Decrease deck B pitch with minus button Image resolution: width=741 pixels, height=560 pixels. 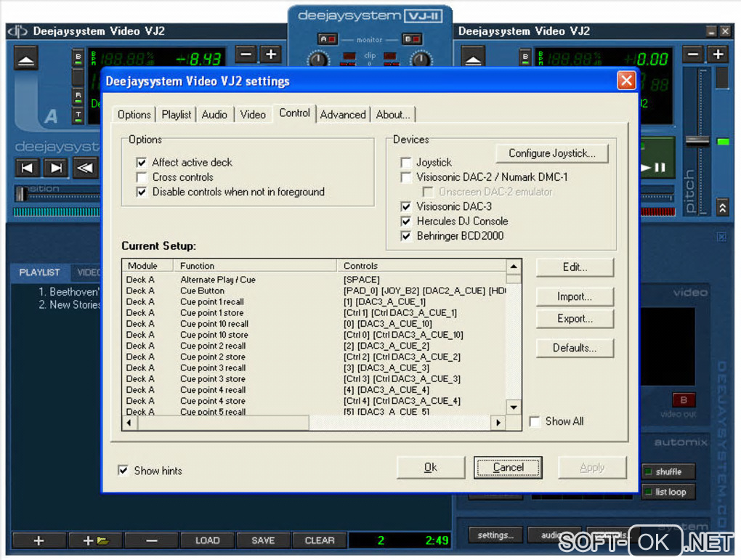[x=693, y=54]
